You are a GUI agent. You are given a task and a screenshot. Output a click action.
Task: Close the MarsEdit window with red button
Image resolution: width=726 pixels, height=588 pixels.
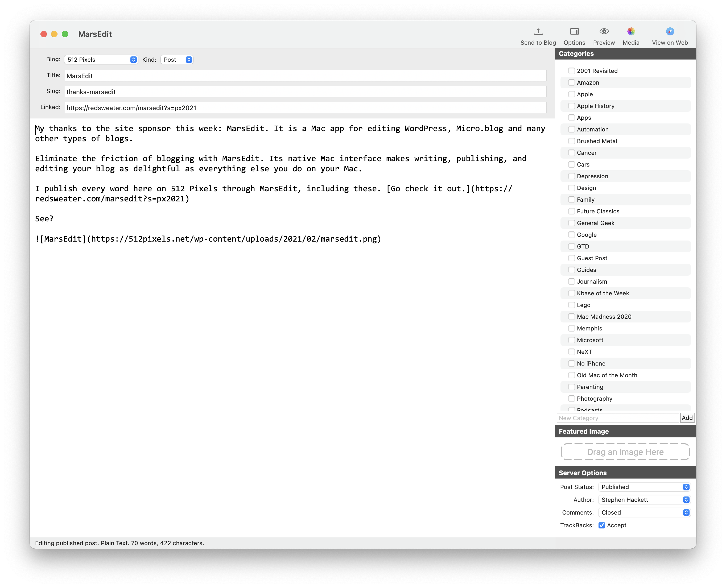click(x=44, y=34)
